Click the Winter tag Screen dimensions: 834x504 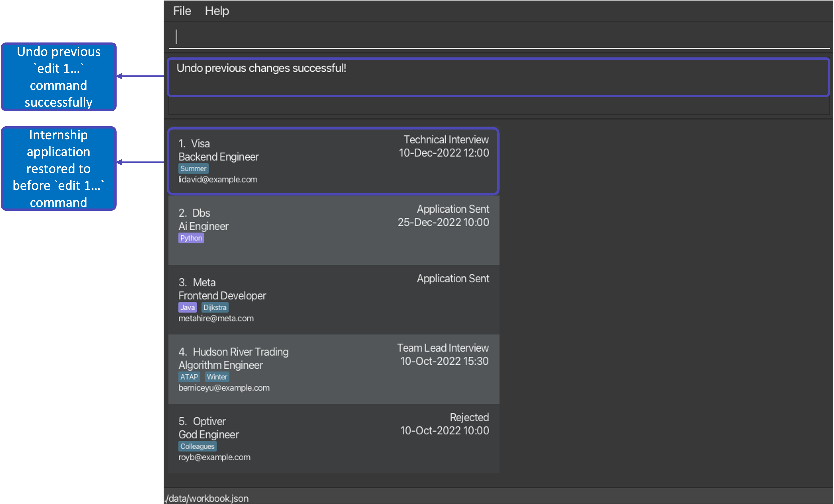click(x=217, y=377)
